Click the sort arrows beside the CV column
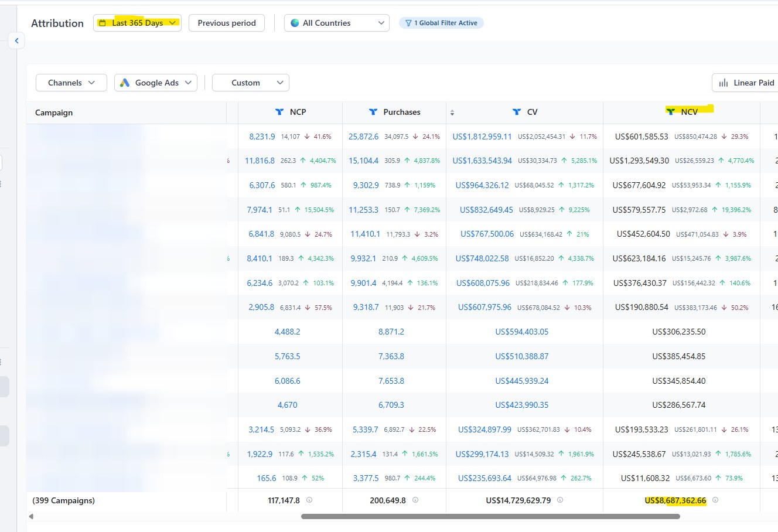The image size is (778, 532). pyautogui.click(x=452, y=112)
